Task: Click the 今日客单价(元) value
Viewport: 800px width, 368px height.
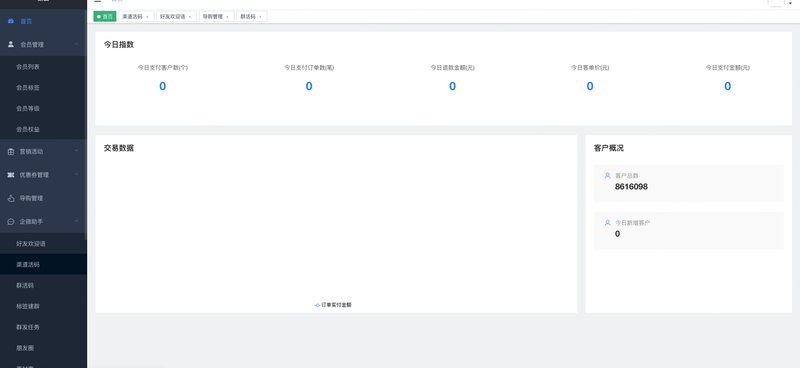Action: point(590,86)
